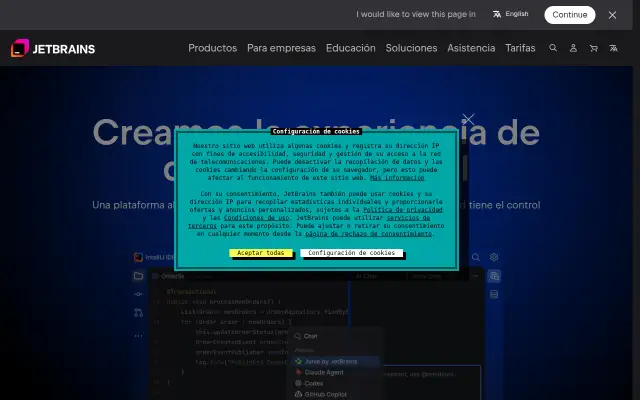The image size is (640, 400).
Task: Click the search icon in IDE preview
Action: [476, 257]
